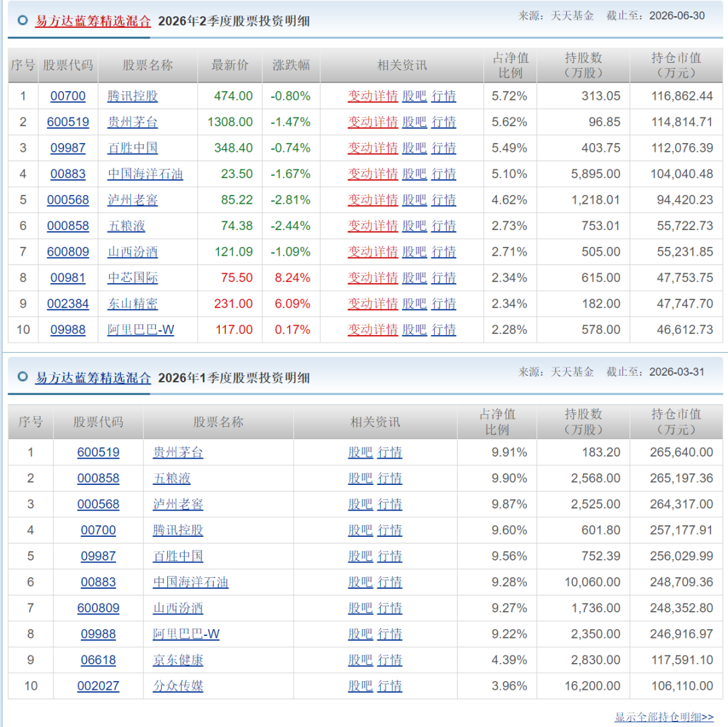Click stock code 002384

click(x=68, y=304)
